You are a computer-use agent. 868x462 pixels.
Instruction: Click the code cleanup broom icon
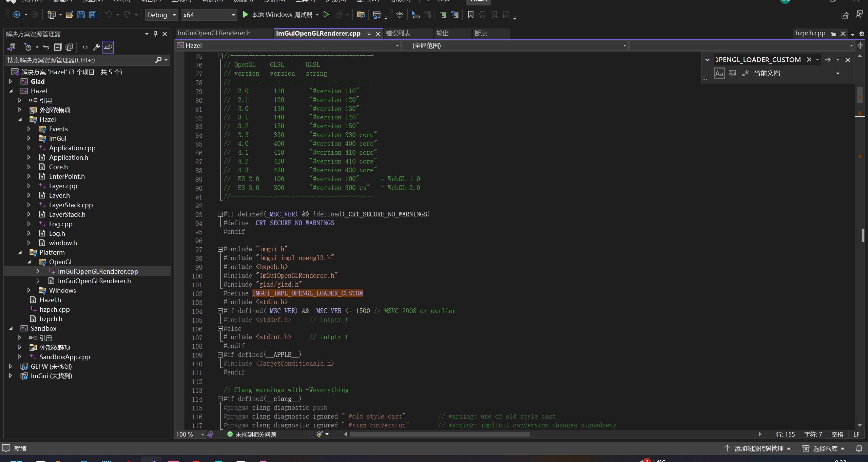click(x=320, y=434)
